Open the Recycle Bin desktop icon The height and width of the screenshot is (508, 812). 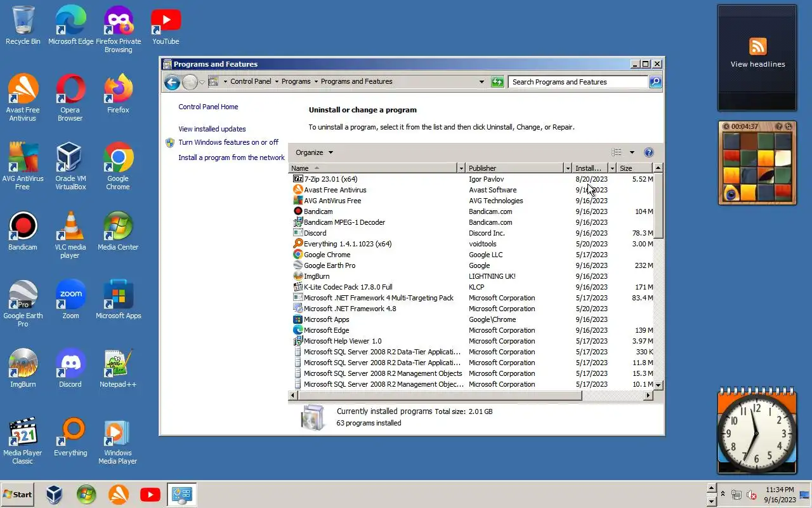coord(23,25)
